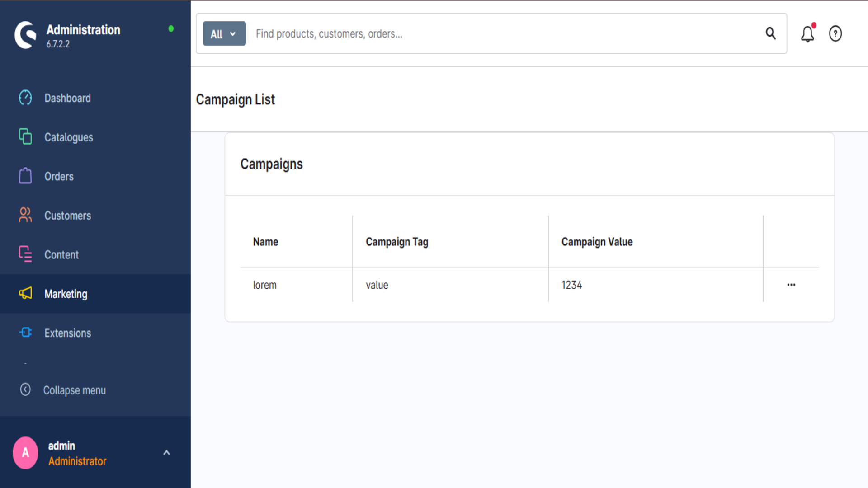
Task: Click the search magnifier icon
Action: tap(770, 33)
